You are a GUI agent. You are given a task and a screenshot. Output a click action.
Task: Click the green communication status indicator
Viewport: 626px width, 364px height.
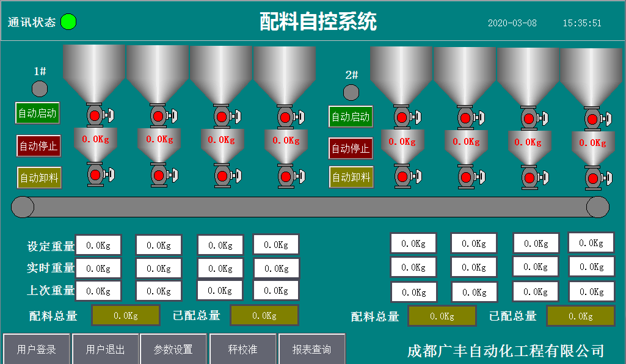click(x=68, y=22)
